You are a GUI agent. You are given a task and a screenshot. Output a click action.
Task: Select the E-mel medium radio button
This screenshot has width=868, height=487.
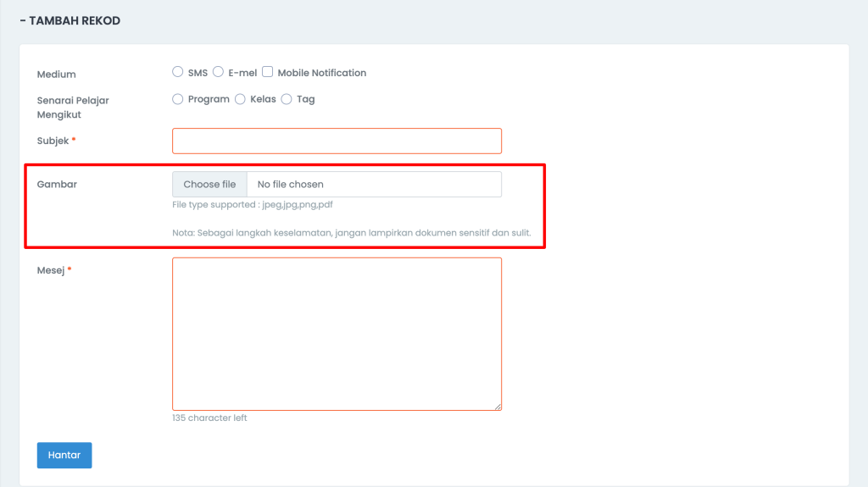[218, 72]
